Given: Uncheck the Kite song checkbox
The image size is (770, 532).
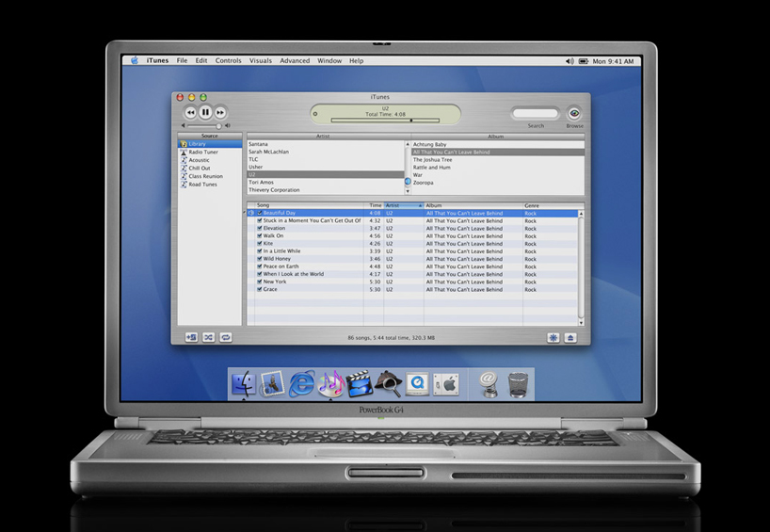Looking at the screenshot, I should [259, 244].
